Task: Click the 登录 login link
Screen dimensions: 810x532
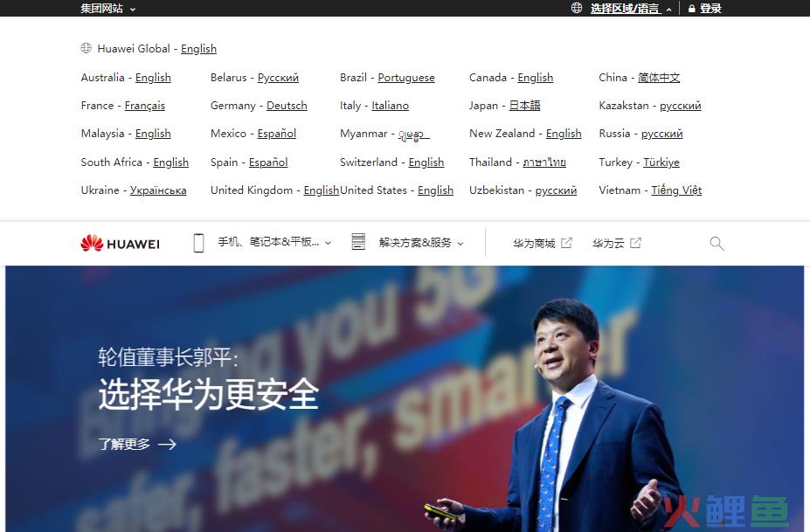Action: click(710, 8)
